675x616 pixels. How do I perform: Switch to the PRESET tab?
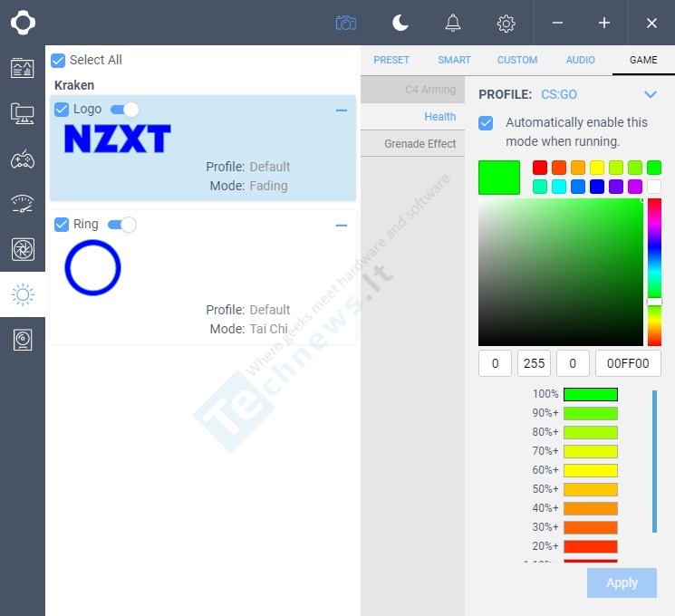[391, 60]
